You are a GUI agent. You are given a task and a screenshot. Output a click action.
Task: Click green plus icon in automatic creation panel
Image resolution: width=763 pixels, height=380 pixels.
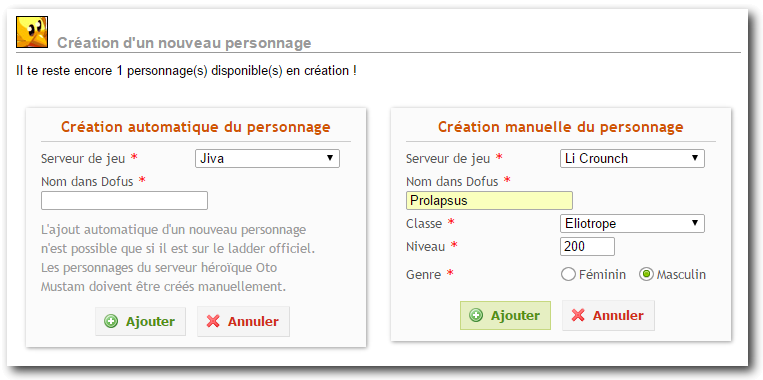(x=111, y=322)
